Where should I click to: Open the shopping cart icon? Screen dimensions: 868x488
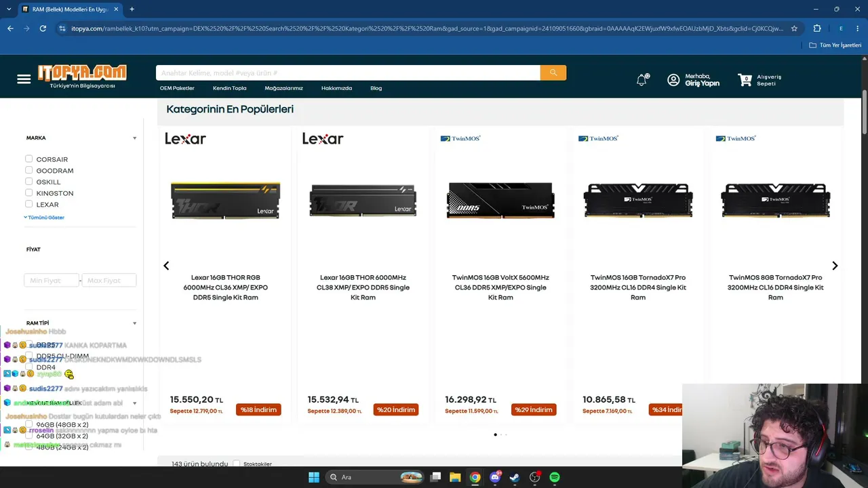745,79
